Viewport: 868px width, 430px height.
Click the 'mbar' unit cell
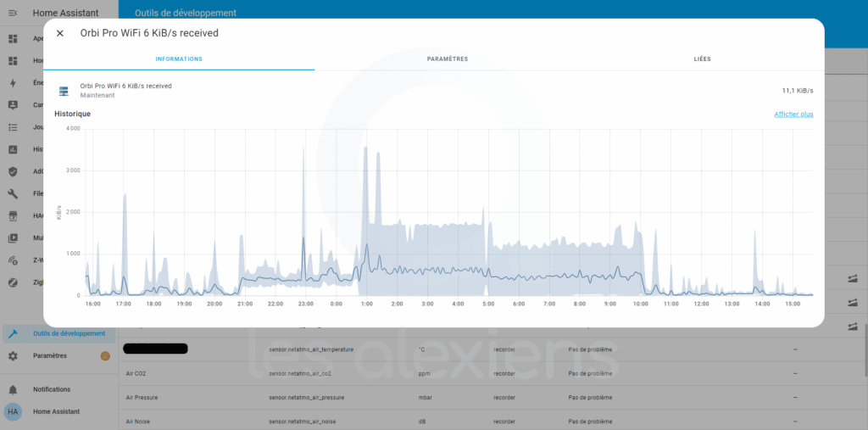[426, 398]
